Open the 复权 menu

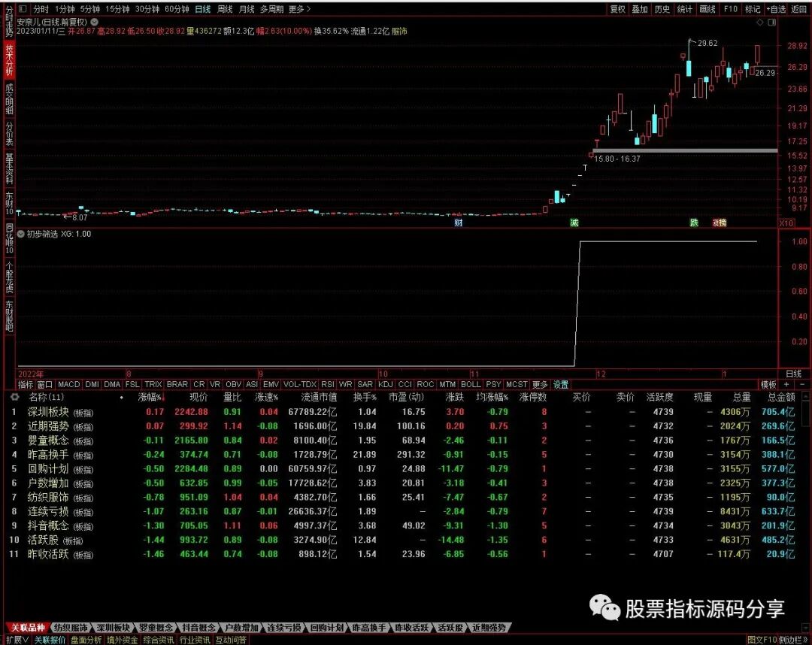618,9
